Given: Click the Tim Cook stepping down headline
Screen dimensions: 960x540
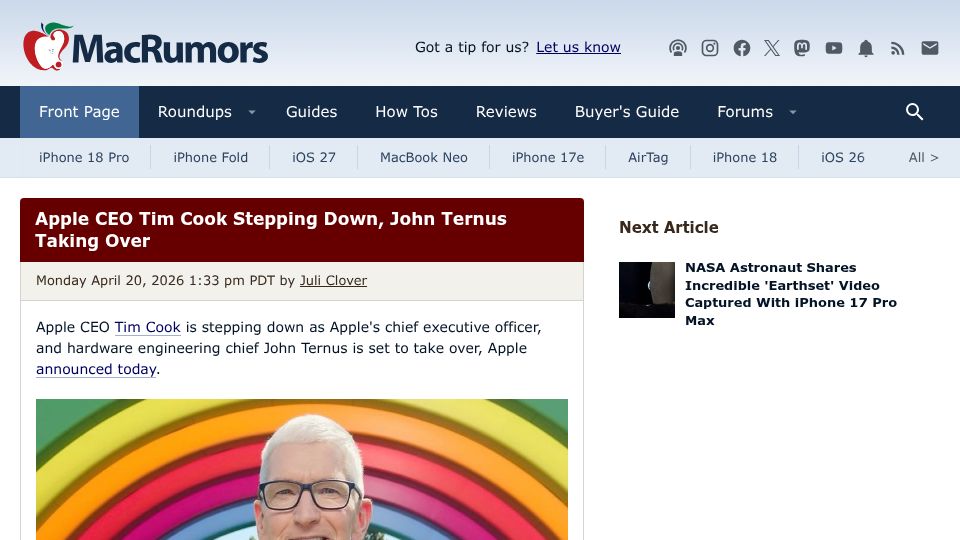Looking at the screenshot, I should pyautogui.click(x=271, y=230).
